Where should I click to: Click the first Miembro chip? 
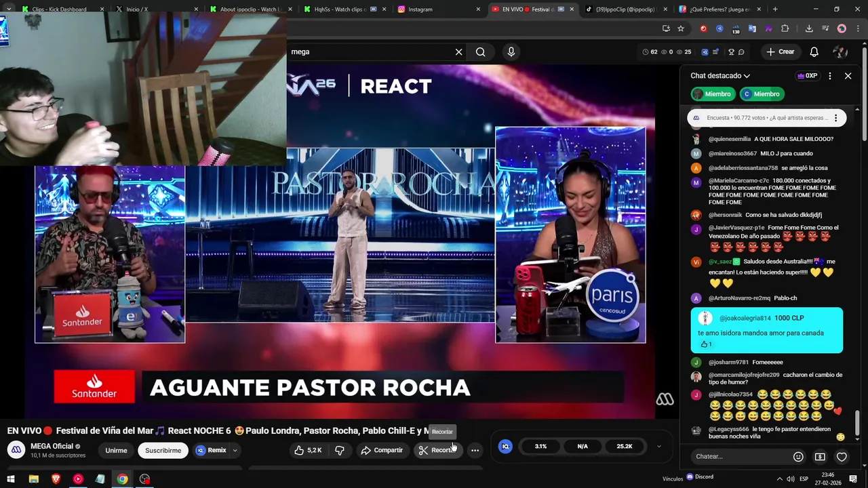[x=713, y=94]
